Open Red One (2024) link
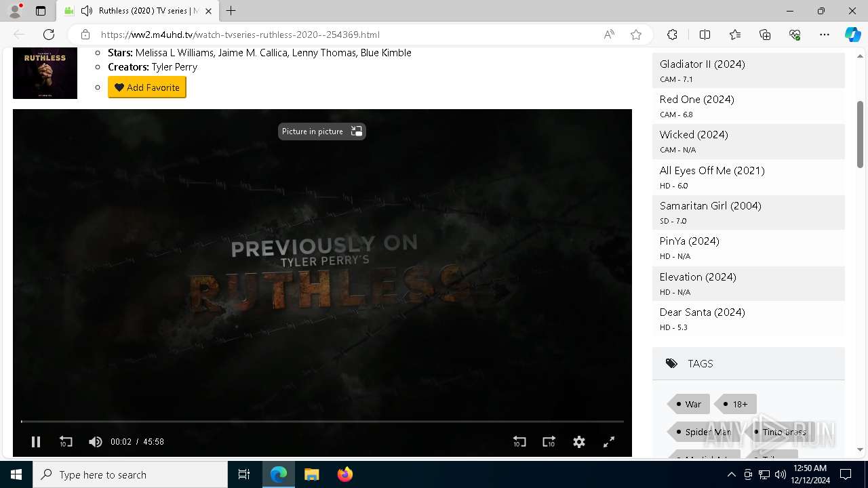Screen dimensions: 868x488 tap(697, 100)
